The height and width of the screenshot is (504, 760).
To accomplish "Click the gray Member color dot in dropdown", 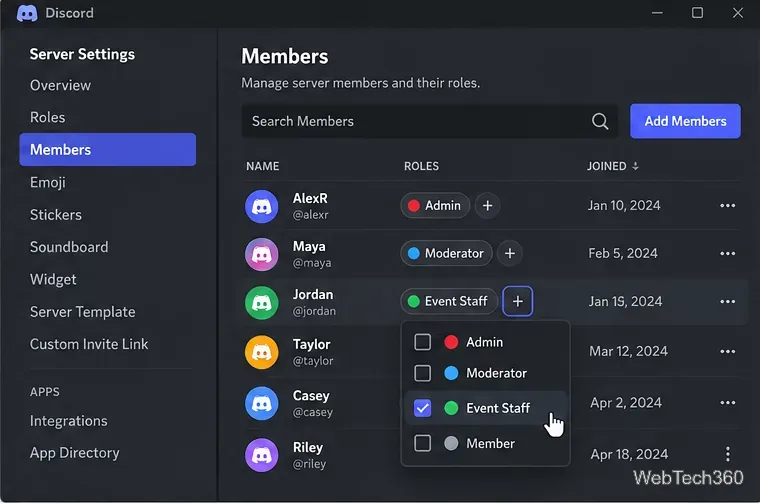I will (x=451, y=443).
